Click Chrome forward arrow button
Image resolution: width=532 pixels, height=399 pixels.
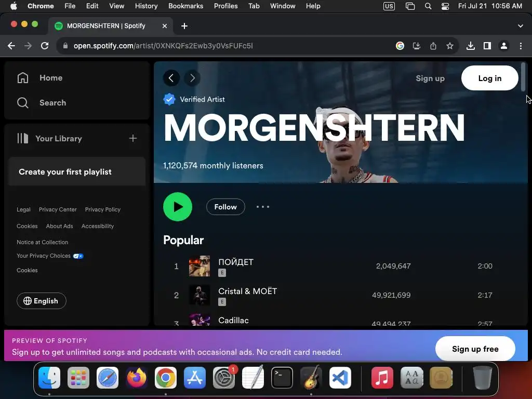pyautogui.click(x=28, y=46)
